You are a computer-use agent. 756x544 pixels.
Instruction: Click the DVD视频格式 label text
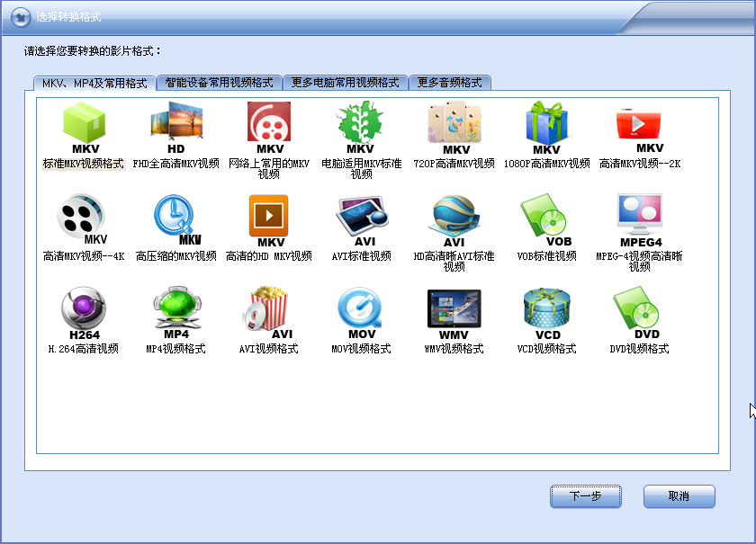[639, 349]
